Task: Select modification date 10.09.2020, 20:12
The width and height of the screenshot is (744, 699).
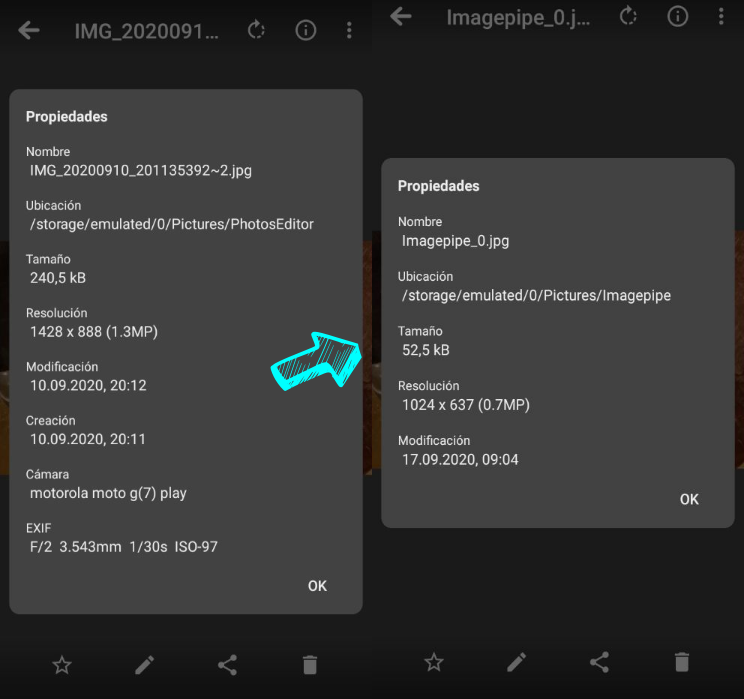Action: point(88,385)
